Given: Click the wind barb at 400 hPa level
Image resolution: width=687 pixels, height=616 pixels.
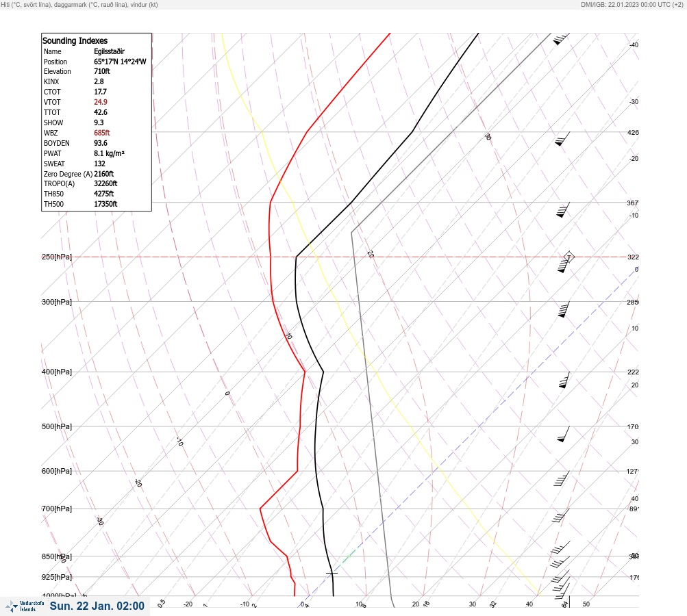Looking at the screenshot, I should tap(564, 380).
